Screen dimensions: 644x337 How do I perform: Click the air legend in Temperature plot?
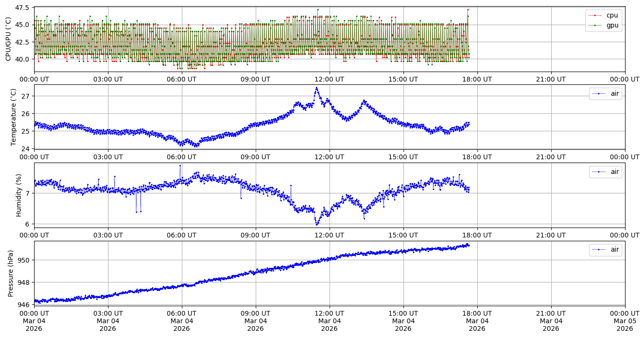point(605,93)
